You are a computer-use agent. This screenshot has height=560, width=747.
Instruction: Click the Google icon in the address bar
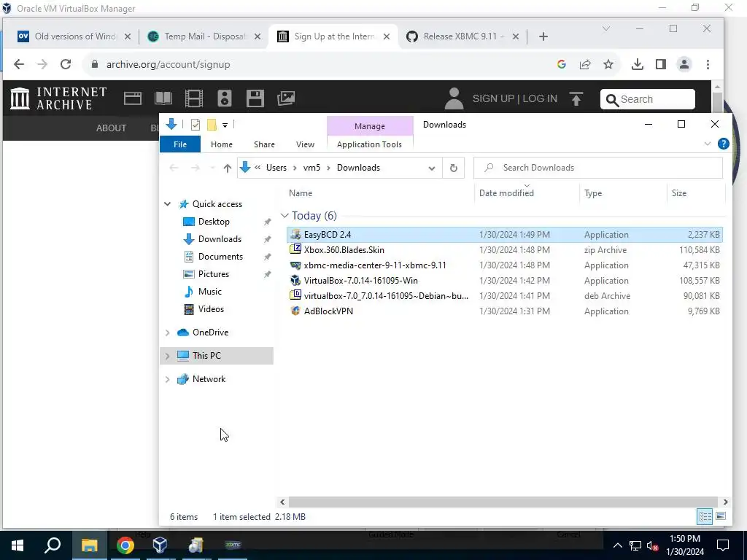pyautogui.click(x=562, y=64)
